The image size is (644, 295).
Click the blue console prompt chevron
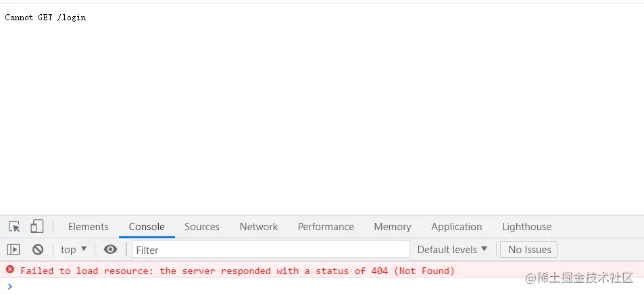pos(10,286)
